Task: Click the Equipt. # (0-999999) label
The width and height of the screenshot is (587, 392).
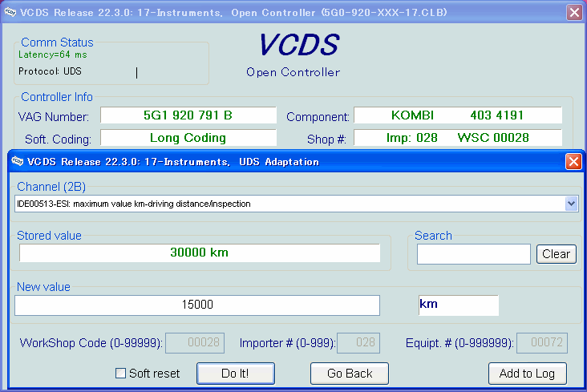Action: 459,343
